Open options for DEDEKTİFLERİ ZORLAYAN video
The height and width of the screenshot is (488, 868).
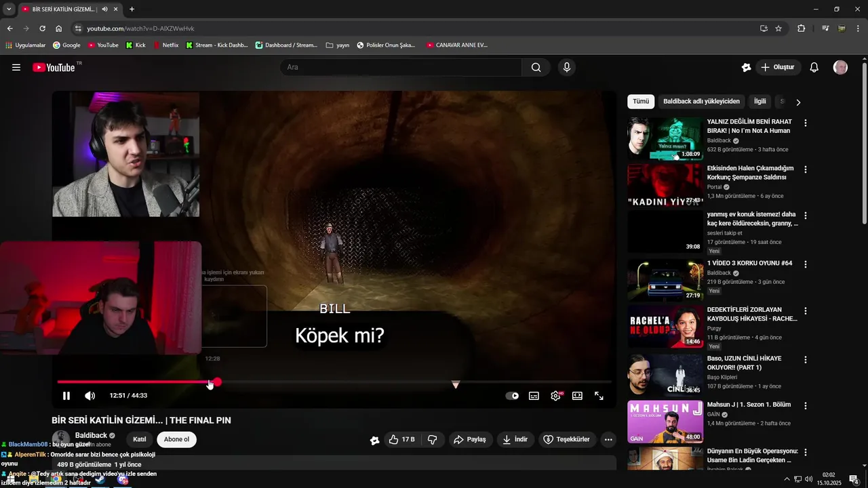pyautogui.click(x=806, y=311)
